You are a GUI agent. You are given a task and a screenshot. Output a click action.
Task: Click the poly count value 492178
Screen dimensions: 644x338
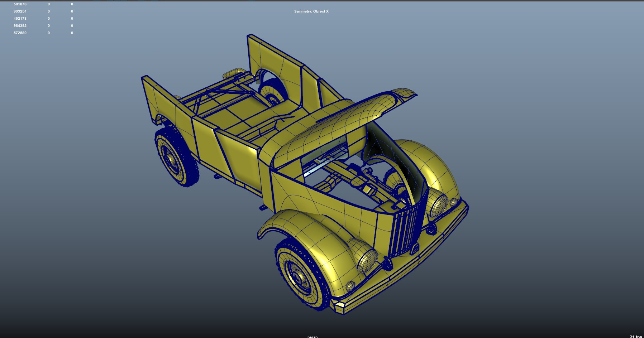20,19
